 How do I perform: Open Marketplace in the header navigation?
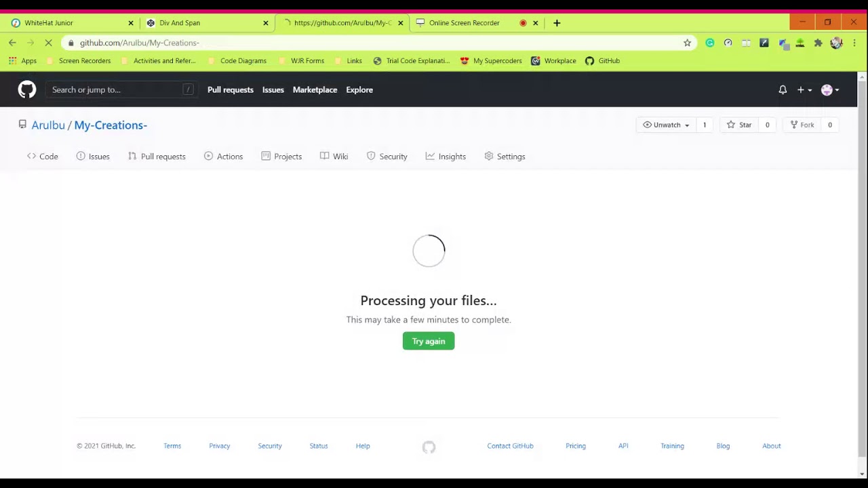pos(315,89)
